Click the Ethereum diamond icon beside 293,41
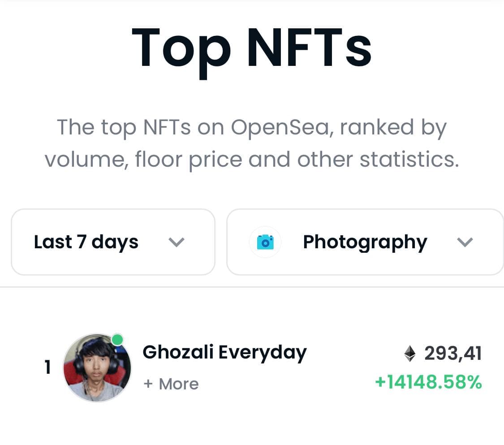This screenshot has height=445, width=504. click(x=409, y=354)
